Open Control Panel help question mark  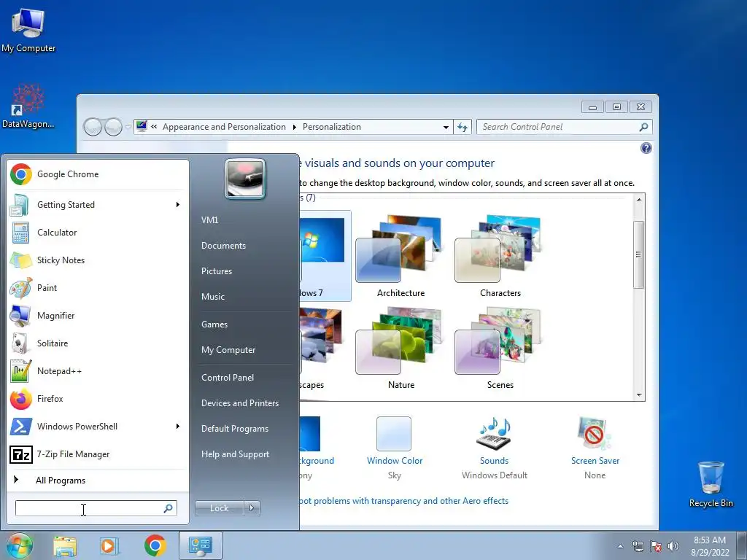(x=646, y=148)
